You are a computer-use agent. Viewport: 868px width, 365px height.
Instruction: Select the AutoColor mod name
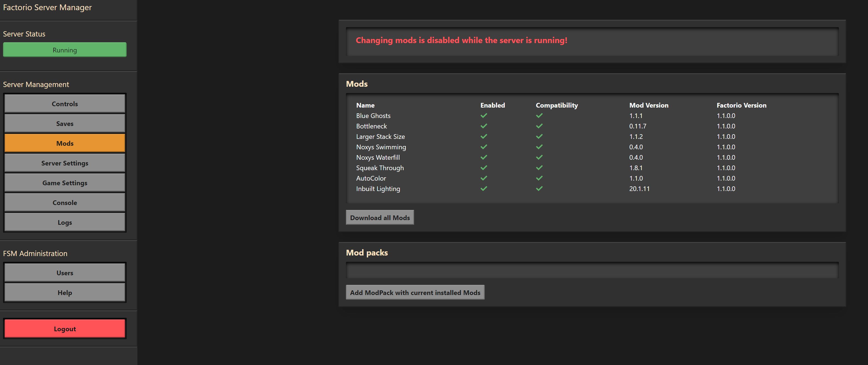pos(371,178)
